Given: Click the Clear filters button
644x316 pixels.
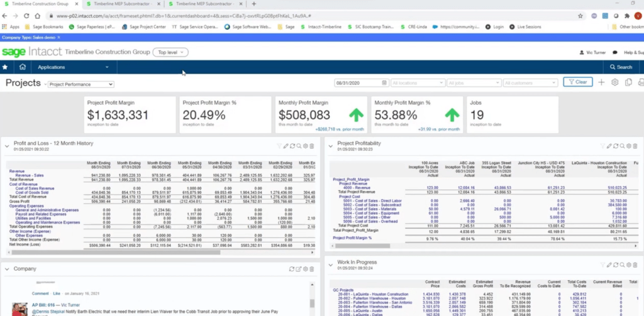Looking at the screenshot, I should coord(578,82).
